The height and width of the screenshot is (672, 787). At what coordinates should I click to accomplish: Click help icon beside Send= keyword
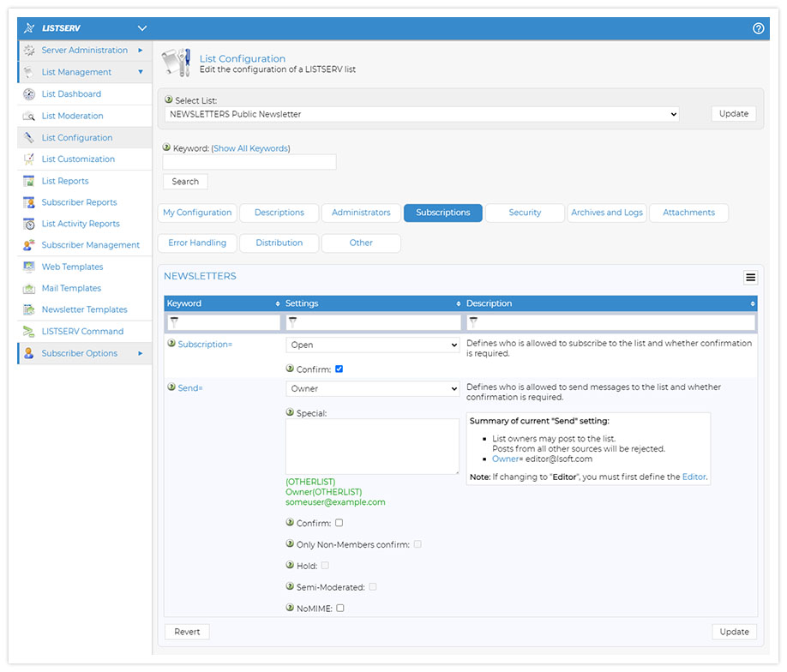point(171,387)
